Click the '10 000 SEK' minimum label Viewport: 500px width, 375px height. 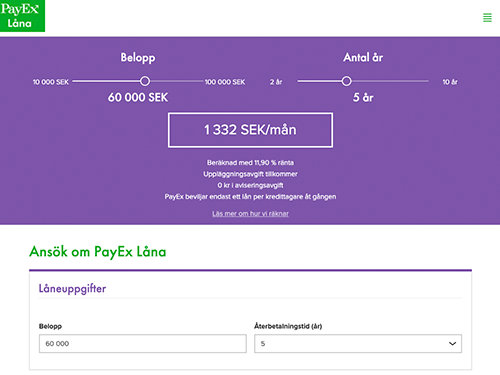click(x=51, y=82)
